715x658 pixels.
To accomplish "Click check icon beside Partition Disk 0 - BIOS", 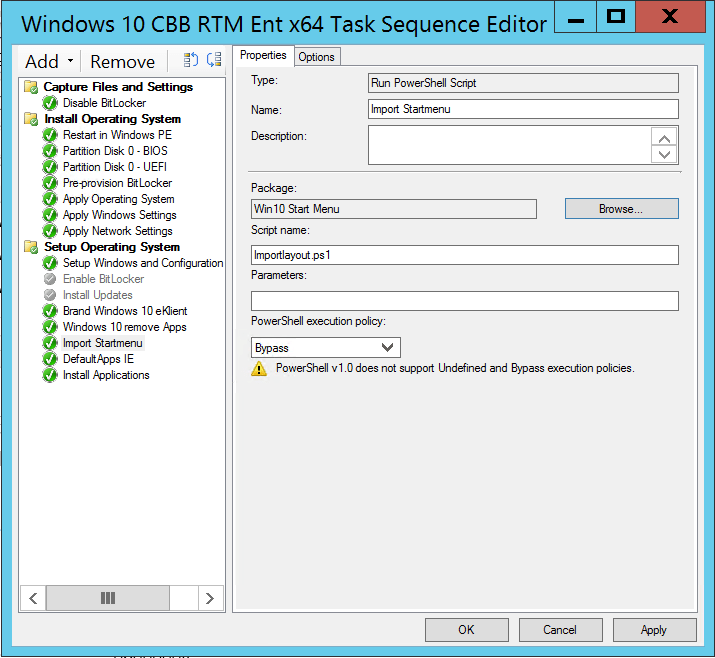I will pos(50,151).
